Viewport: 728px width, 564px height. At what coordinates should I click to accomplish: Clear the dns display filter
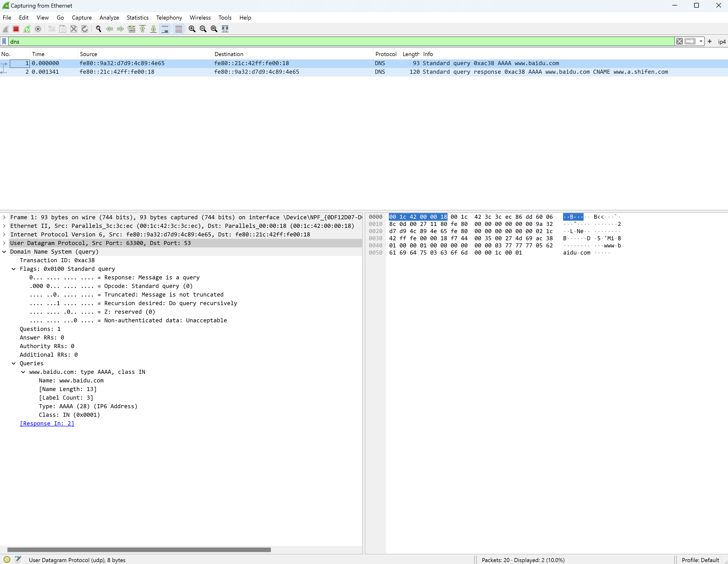(679, 42)
